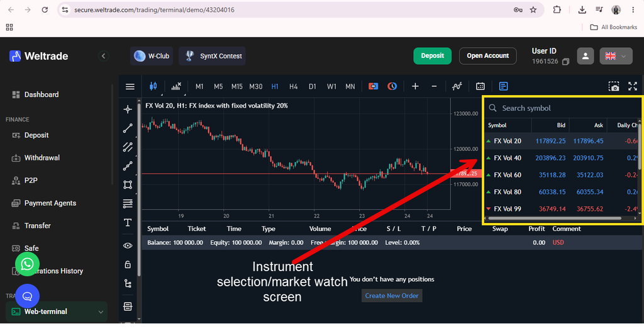The width and height of the screenshot is (644, 336).
Task: Toggle the lock drawings icon
Action: coord(128,264)
